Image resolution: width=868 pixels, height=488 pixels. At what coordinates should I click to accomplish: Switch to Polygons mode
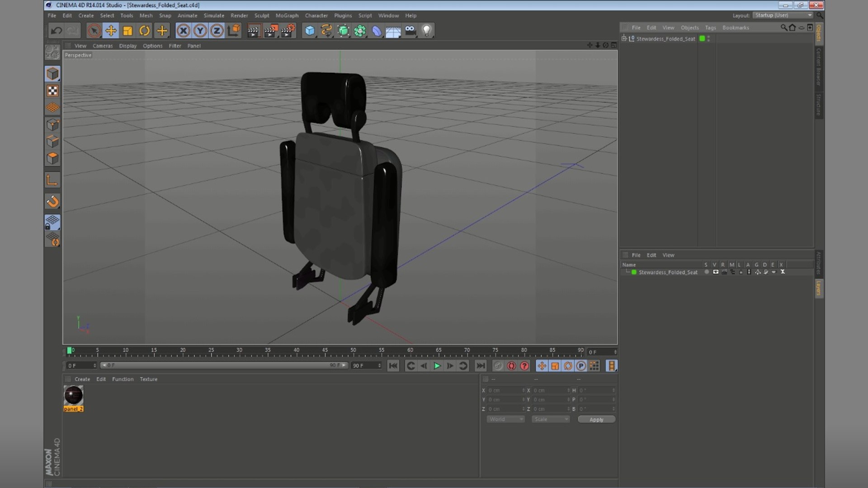coord(52,159)
